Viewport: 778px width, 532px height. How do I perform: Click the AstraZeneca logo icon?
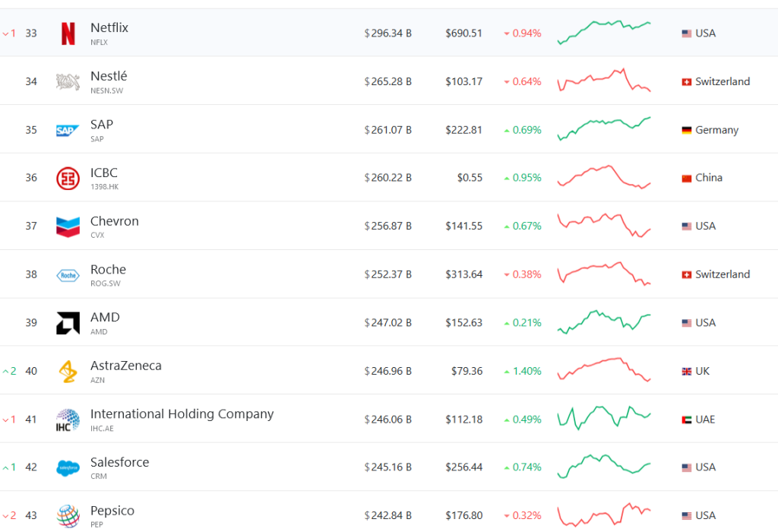click(68, 372)
